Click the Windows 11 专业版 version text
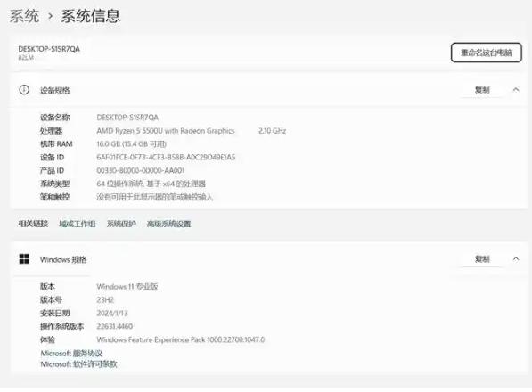 click(127, 287)
